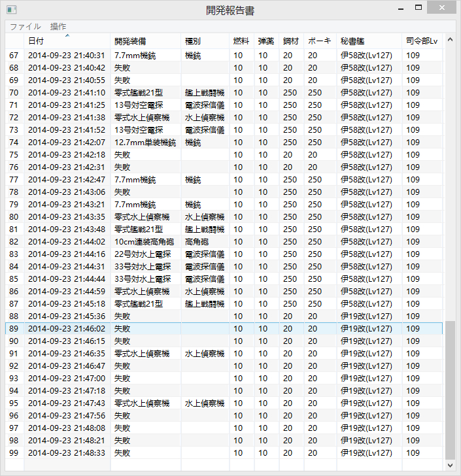Click the vertical scrollbar thumb
This screenshot has width=461, height=476.
pyautogui.click(x=450, y=390)
